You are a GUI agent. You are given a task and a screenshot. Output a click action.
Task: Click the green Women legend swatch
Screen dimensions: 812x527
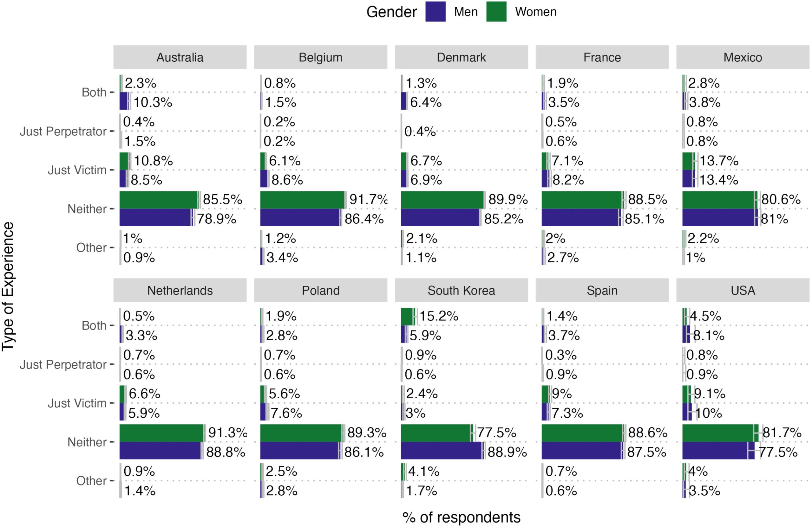(x=496, y=12)
